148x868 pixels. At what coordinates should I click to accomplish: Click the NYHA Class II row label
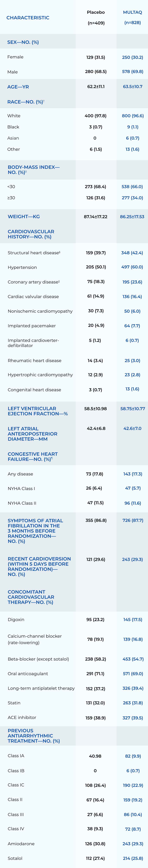tap(22, 503)
